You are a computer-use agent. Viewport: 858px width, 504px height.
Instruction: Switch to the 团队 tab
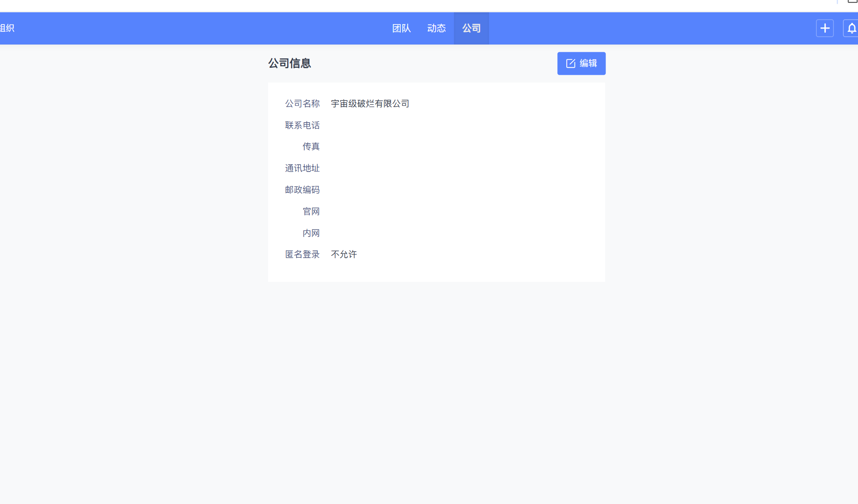point(401,28)
